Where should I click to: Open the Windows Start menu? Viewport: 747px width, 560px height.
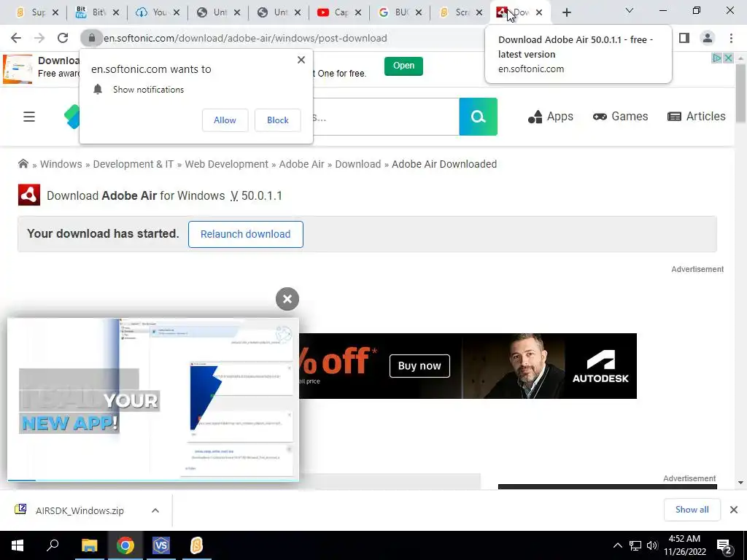point(18,545)
